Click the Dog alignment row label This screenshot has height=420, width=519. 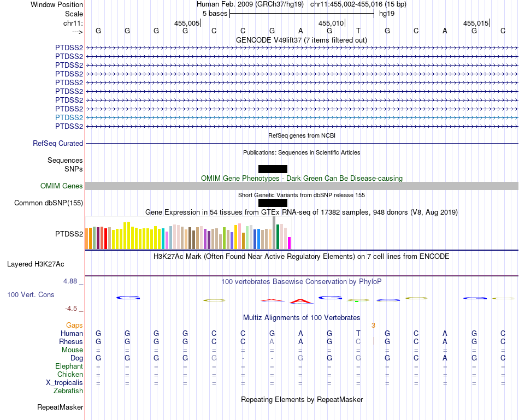pyautogui.click(x=76, y=358)
